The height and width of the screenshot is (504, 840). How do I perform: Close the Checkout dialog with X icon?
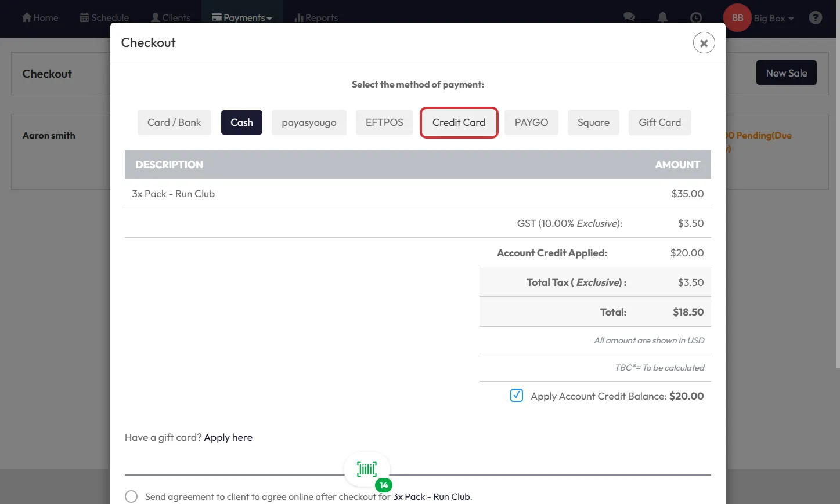pyautogui.click(x=704, y=43)
